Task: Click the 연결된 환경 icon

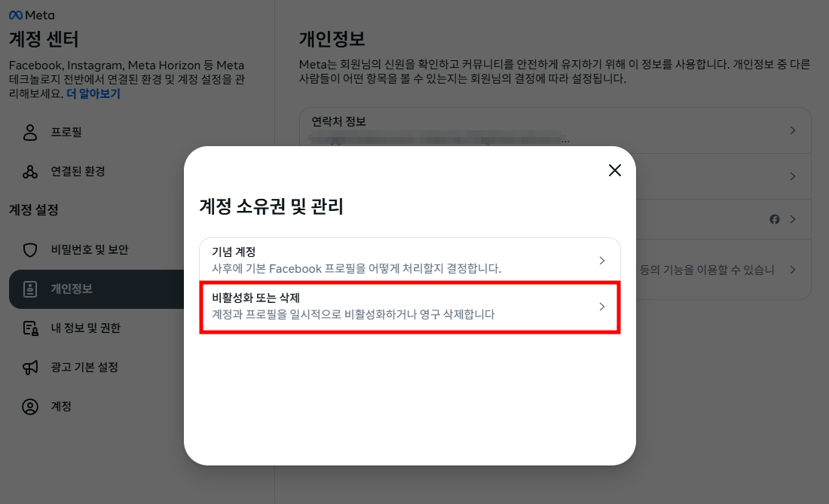Action: tap(30, 171)
